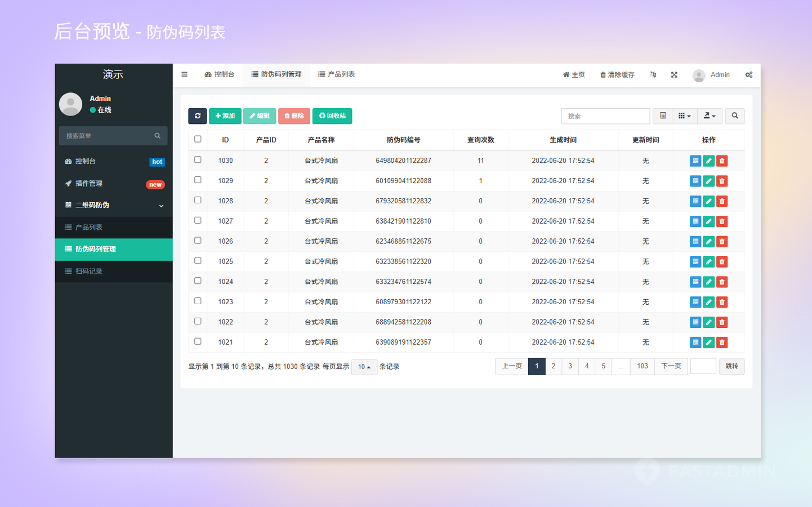Toggle the table card view icon
The height and width of the screenshot is (507, 812).
click(663, 116)
